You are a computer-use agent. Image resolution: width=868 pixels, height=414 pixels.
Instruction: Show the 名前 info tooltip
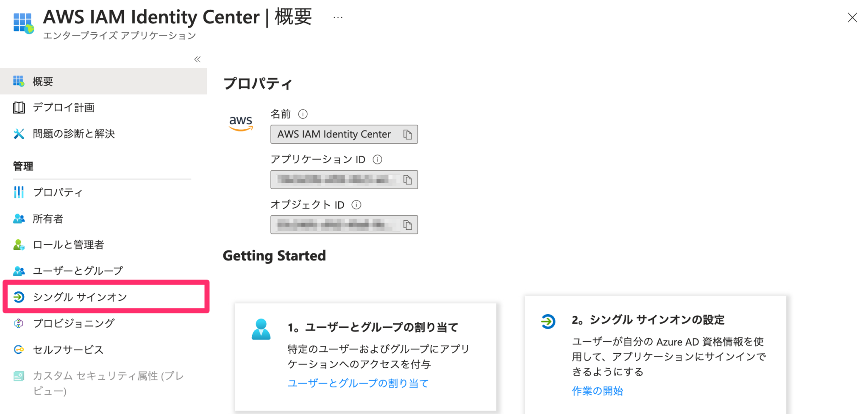302,114
